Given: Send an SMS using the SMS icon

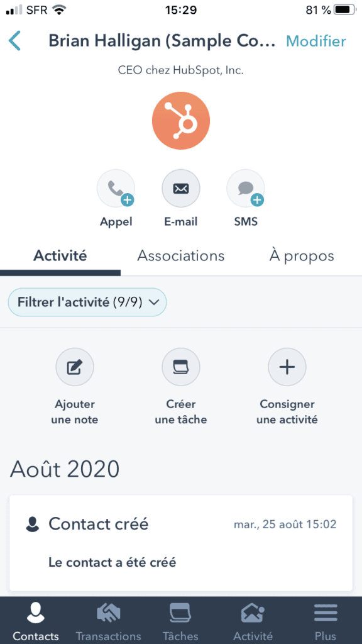Looking at the screenshot, I should coord(245,188).
